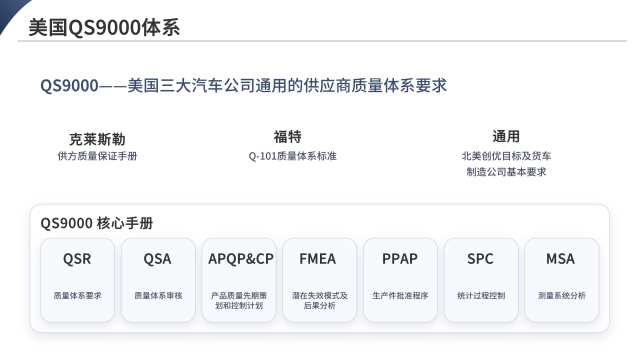
Task: Select the PPAP production approval card
Action: (x=400, y=280)
